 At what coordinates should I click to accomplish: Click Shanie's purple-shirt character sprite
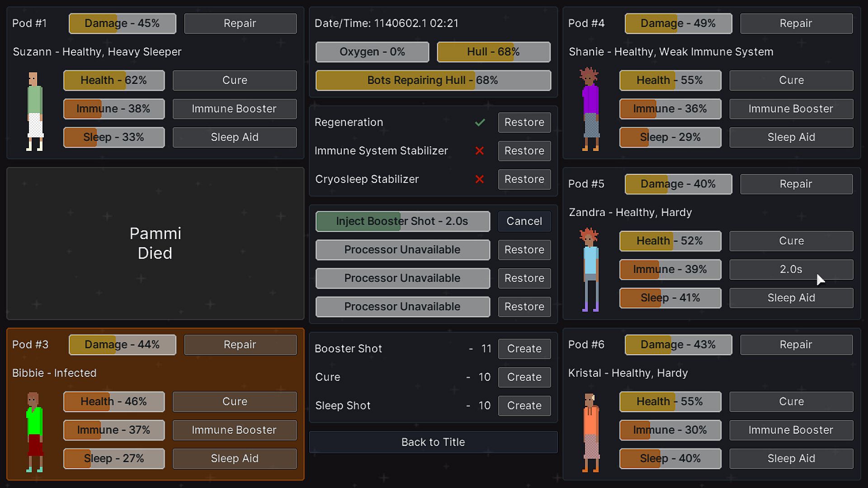click(x=590, y=109)
